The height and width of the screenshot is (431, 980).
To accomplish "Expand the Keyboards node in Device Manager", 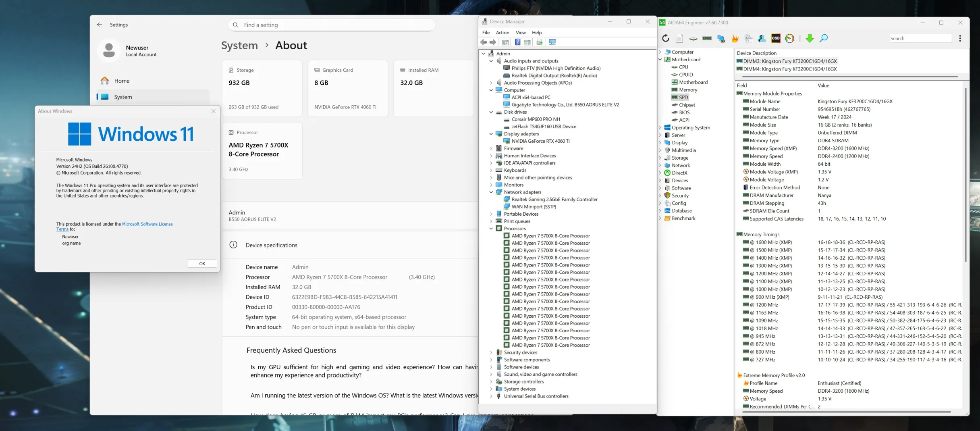I will pos(491,170).
